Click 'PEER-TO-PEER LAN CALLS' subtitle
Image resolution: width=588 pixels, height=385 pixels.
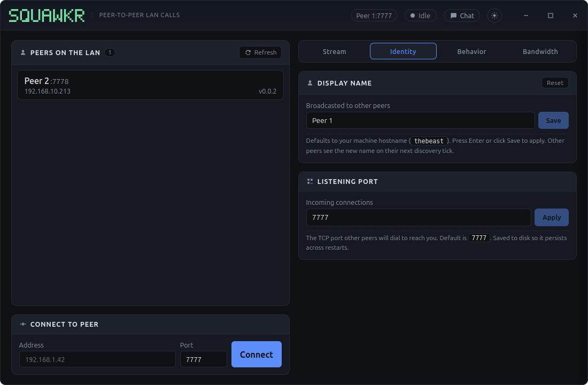[x=140, y=15]
